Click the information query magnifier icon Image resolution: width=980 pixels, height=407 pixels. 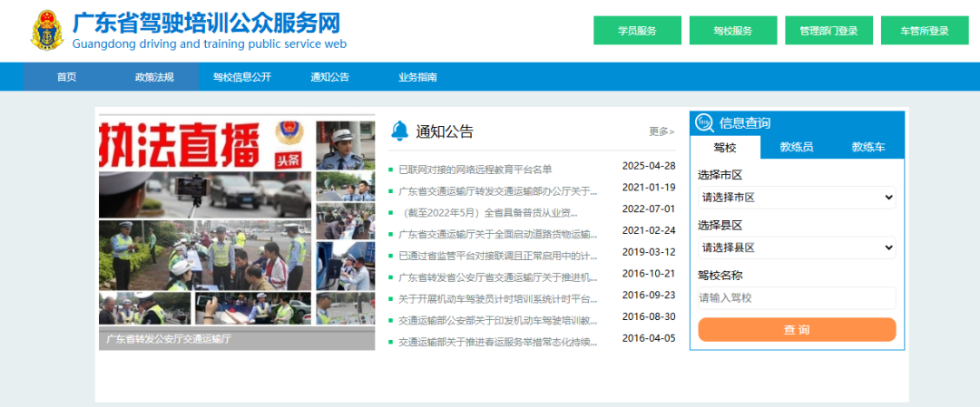tap(704, 123)
